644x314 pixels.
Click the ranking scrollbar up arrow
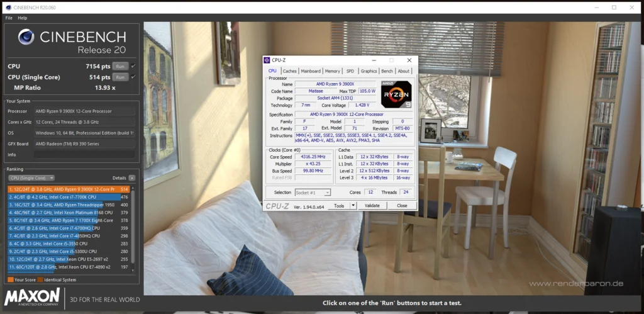pos(132,188)
